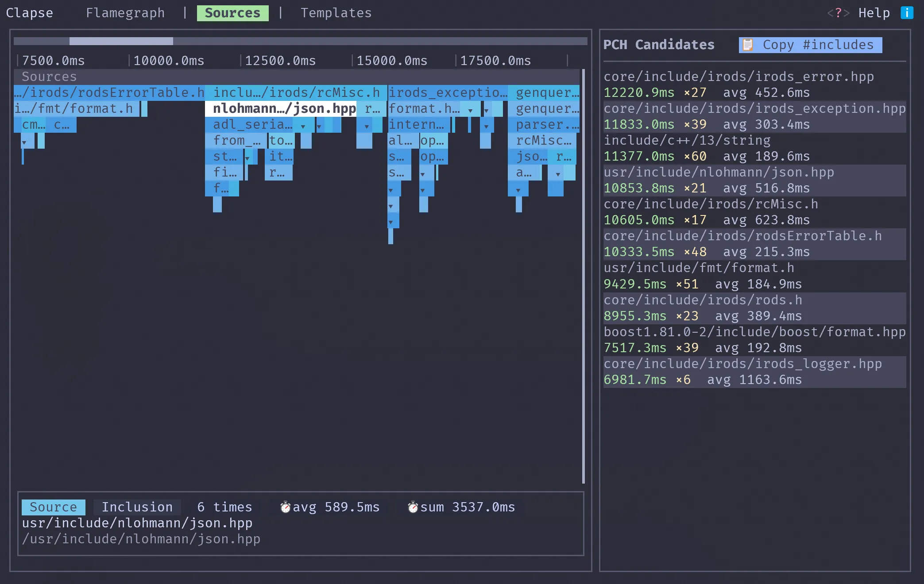This screenshot has width=924, height=584.
Task: Select the intern… flame block
Action: coord(419,124)
